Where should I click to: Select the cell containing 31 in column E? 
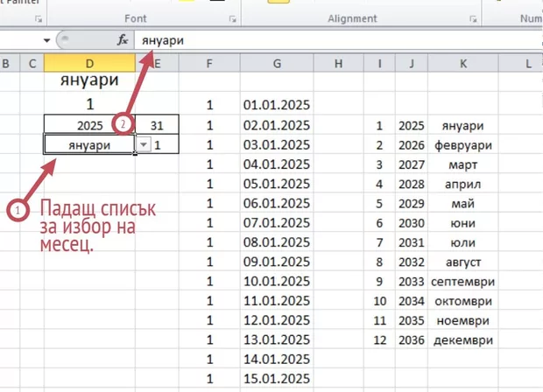[158, 125]
